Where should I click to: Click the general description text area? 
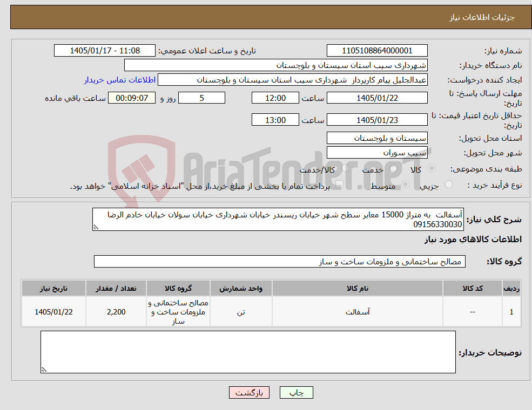[278, 219]
